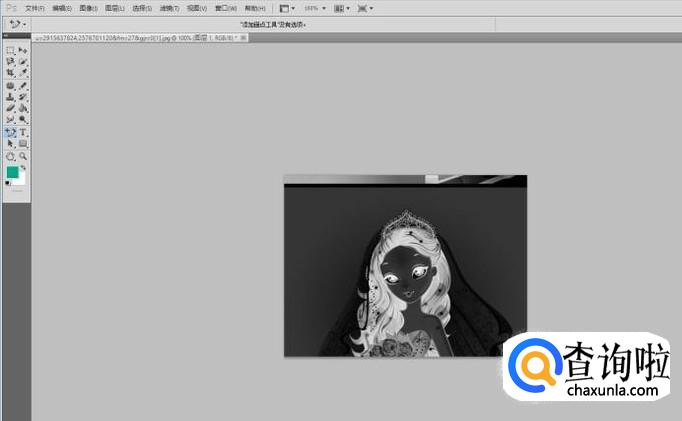Screen dimensions: 682x421
Task: Open the 选择(S) menu
Action: 142,8
